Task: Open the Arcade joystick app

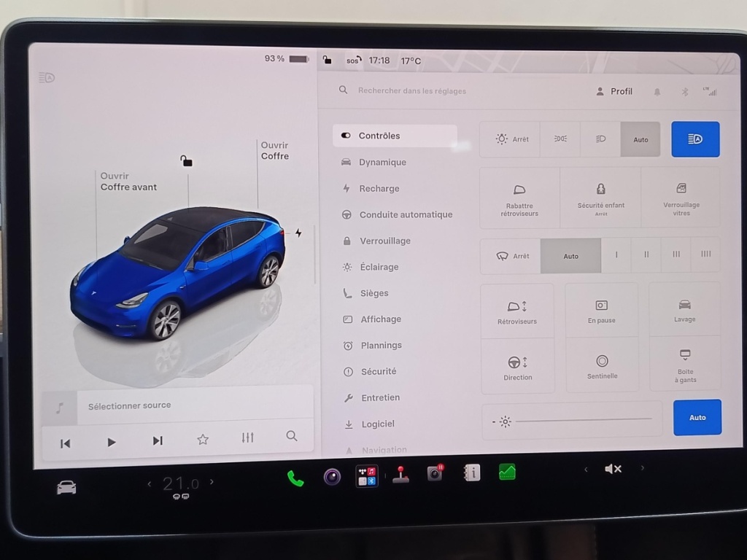Action: [x=400, y=474]
